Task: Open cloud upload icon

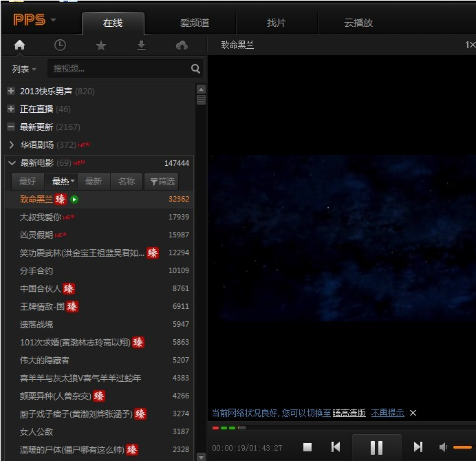Action: pyautogui.click(x=182, y=45)
